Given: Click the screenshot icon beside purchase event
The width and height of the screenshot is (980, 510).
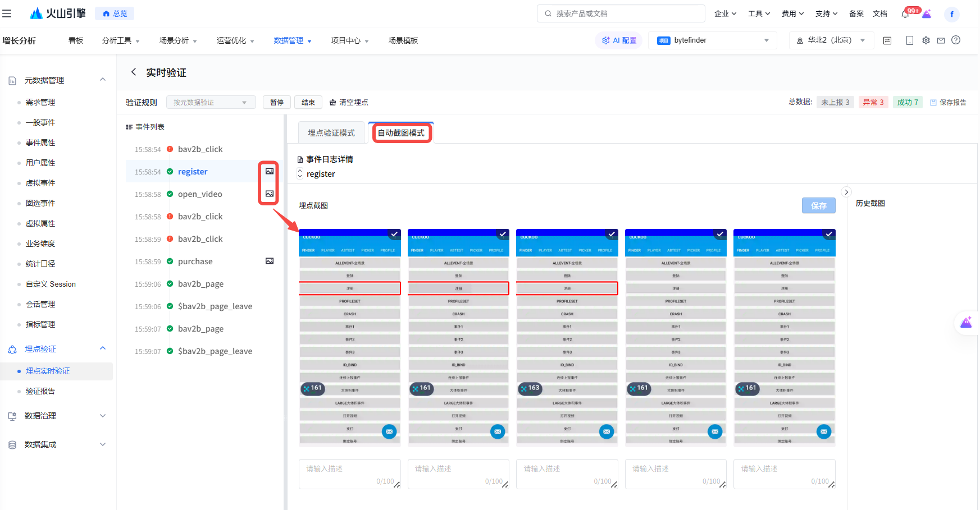Looking at the screenshot, I should click(x=270, y=261).
